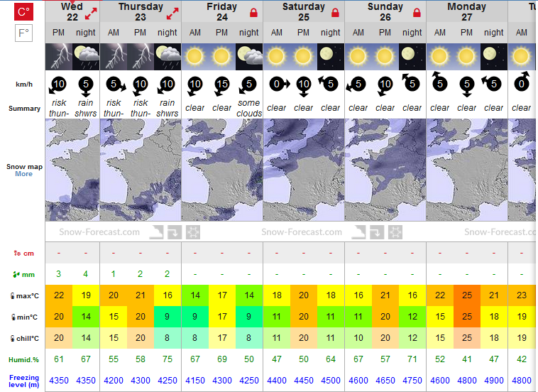Click Monday PM humidity 41
The width and height of the screenshot is (538, 392).
pyautogui.click(x=467, y=359)
